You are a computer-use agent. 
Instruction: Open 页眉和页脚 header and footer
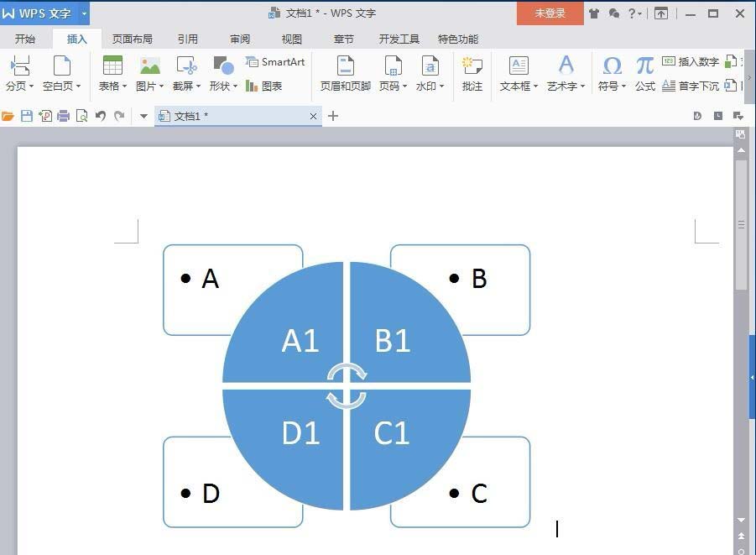point(345,73)
